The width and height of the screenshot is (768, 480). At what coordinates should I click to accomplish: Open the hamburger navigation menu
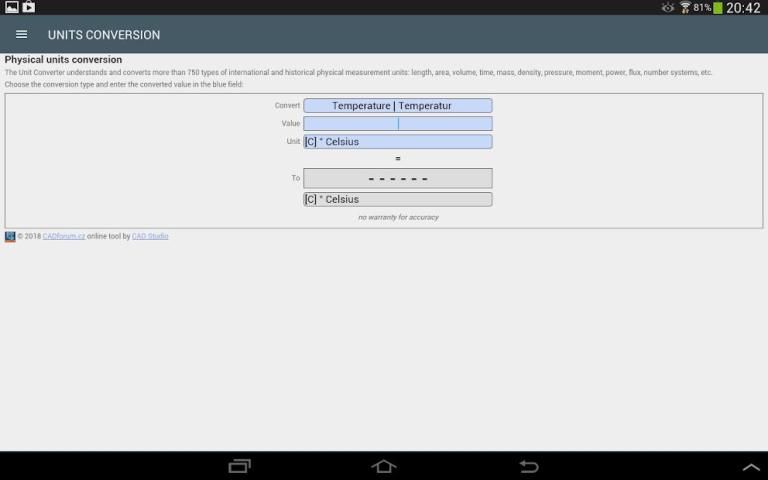[x=21, y=34]
